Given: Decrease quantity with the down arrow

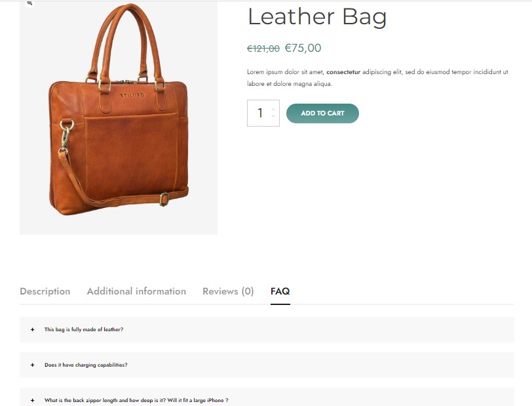Looking at the screenshot, I should (x=273, y=116).
